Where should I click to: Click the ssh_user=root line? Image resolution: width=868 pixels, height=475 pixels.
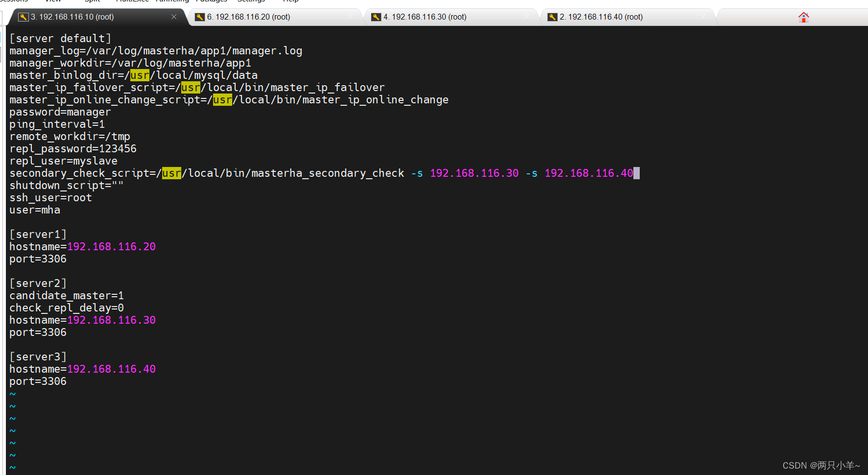[x=50, y=197]
